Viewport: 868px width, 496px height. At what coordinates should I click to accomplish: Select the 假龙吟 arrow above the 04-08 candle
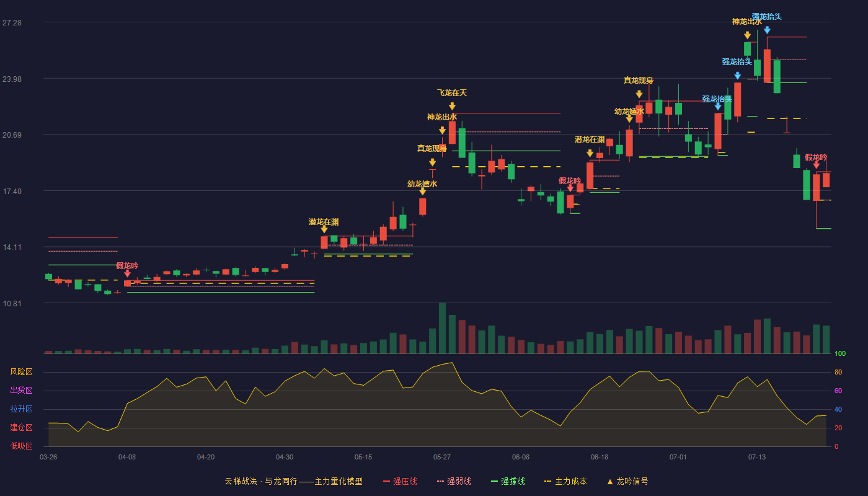pos(127,273)
